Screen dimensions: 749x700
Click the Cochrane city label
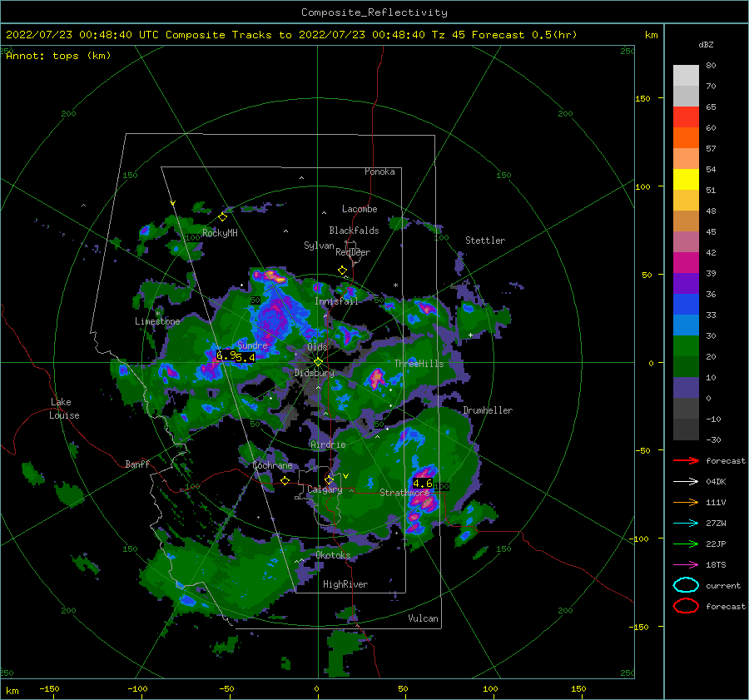click(272, 465)
